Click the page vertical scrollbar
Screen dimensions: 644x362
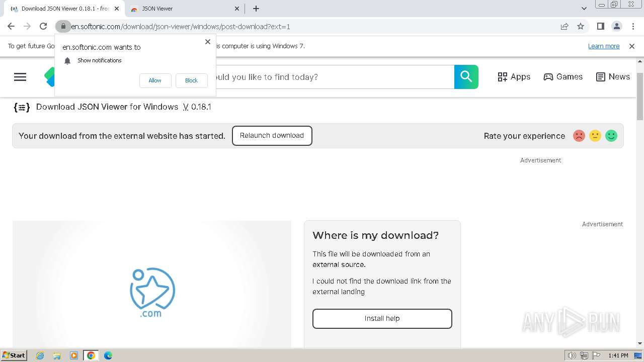pyautogui.click(x=640, y=96)
